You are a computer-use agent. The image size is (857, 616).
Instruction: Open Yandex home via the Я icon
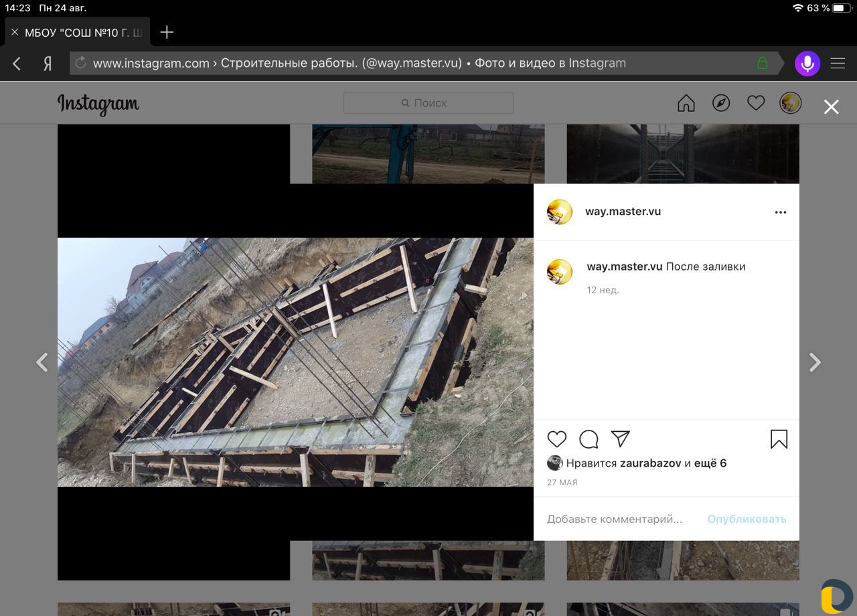pyautogui.click(x=48, y=64)
